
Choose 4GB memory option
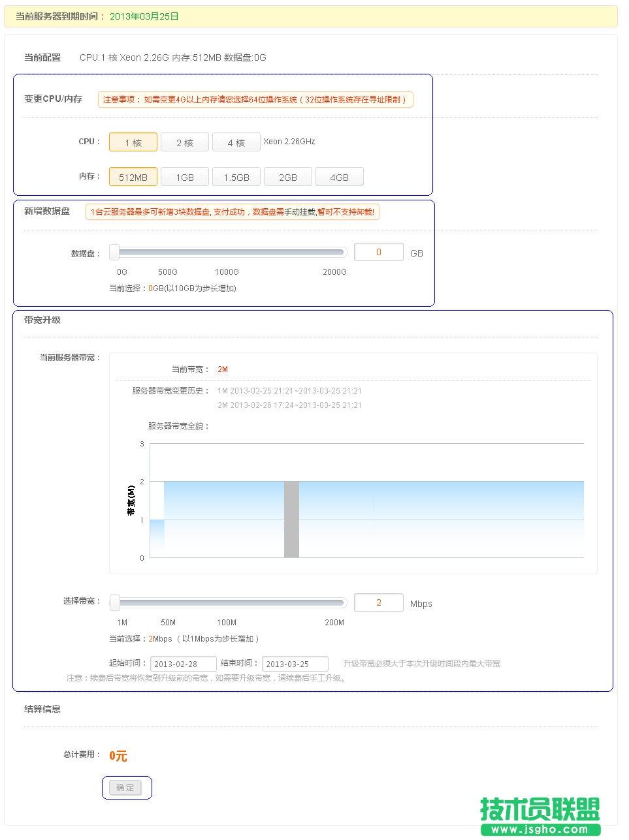pos(339,176)
